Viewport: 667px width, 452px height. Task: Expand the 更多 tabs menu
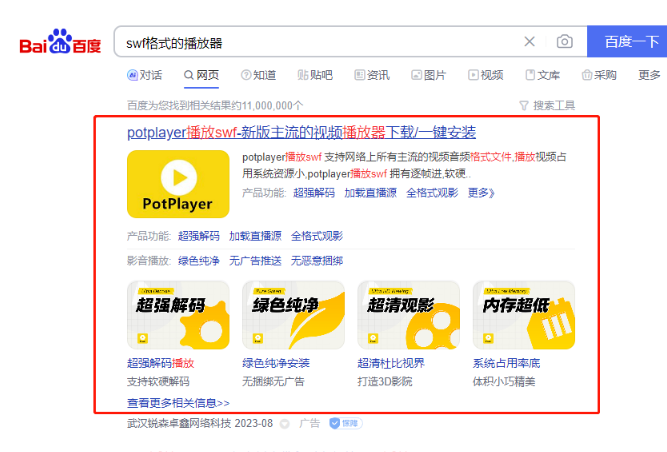(x=649, y=75)
